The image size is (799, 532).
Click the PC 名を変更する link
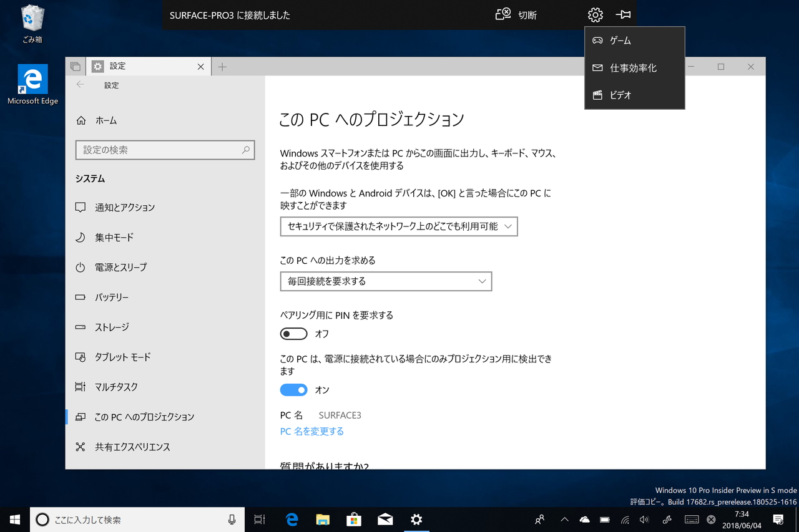tap(311, 431)
